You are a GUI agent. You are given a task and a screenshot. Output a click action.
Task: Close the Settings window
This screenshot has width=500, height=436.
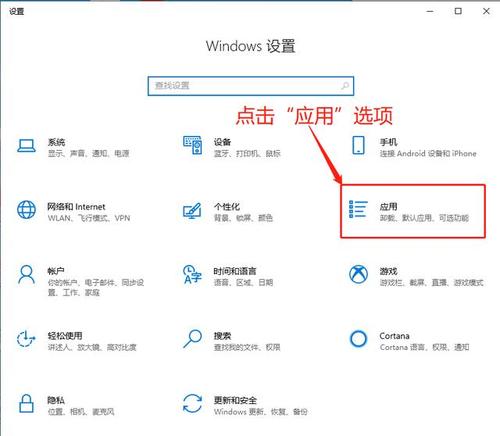click(486, 11)
